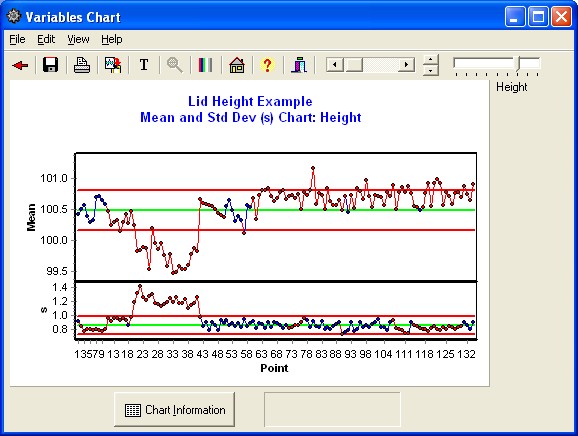Click the Chart Information button

(174, 410)
